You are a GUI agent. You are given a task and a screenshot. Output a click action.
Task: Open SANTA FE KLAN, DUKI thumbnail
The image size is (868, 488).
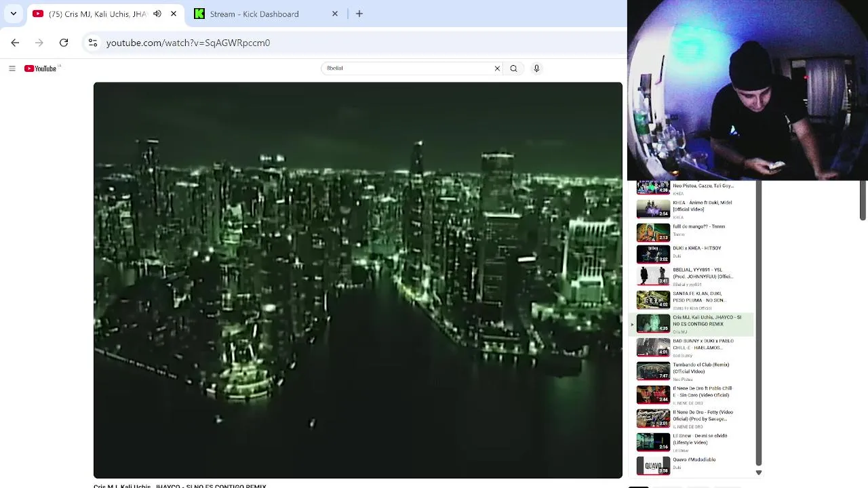pyautogui.click(x=653, y=300)
